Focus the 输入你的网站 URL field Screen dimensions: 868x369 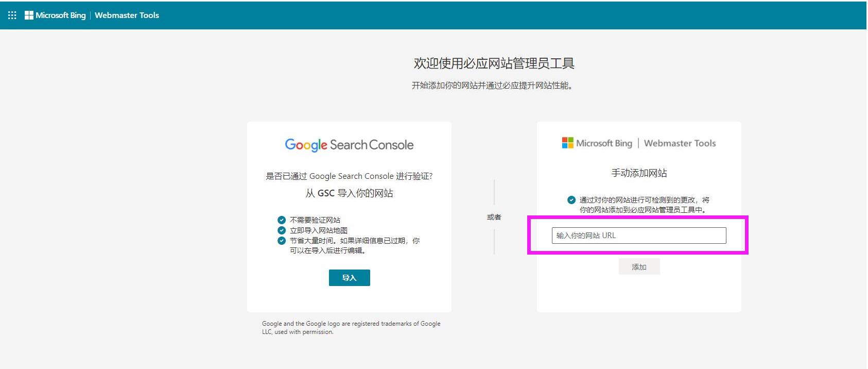pyautogui.click(x=639, y=236)
